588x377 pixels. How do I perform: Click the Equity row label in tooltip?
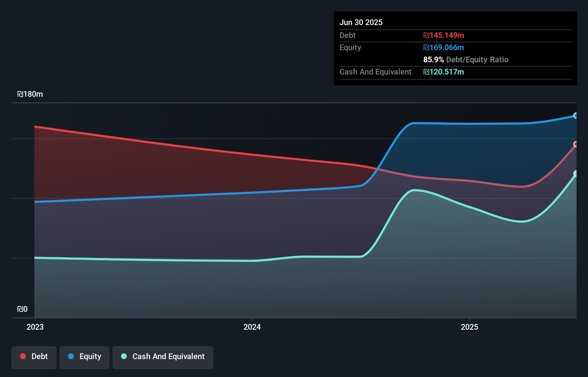(x=350, y=47)
